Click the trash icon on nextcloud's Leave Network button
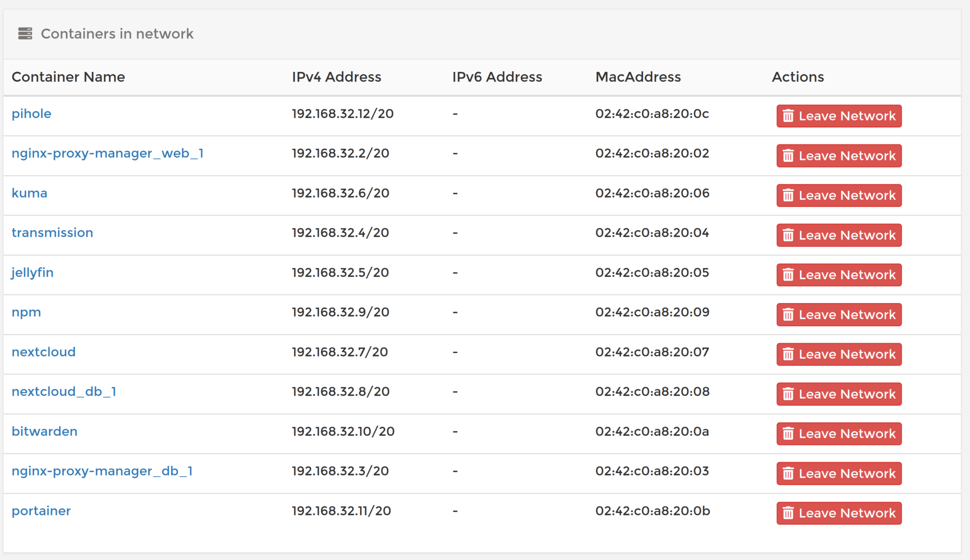 point(788,354)
